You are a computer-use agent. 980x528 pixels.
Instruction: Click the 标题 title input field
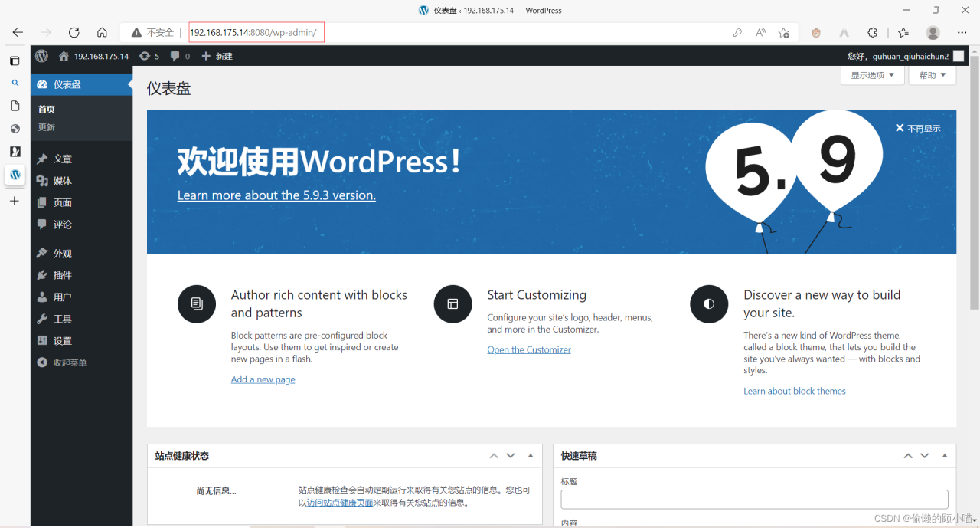pyautogui.click(x=754, y=500)
